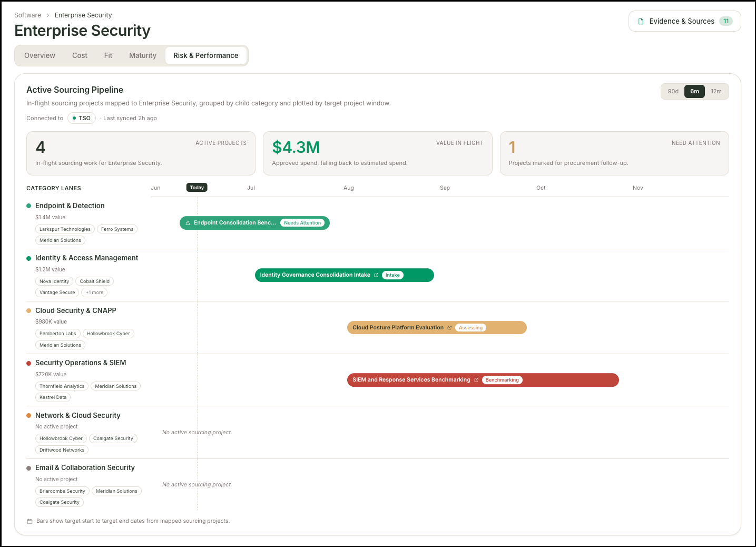
Task: Click the Enterprise Security breadcrumb
Action: click(x=83, y=15)
